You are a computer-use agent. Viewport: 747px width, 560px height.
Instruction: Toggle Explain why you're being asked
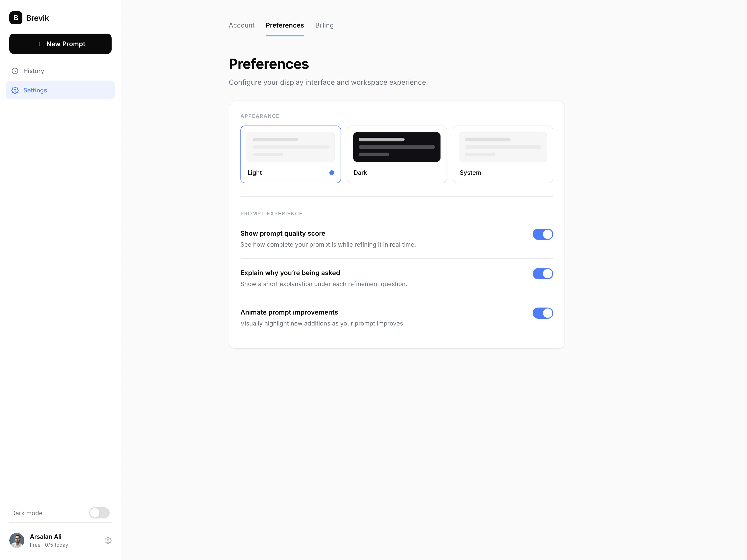(x=543, y=274)
